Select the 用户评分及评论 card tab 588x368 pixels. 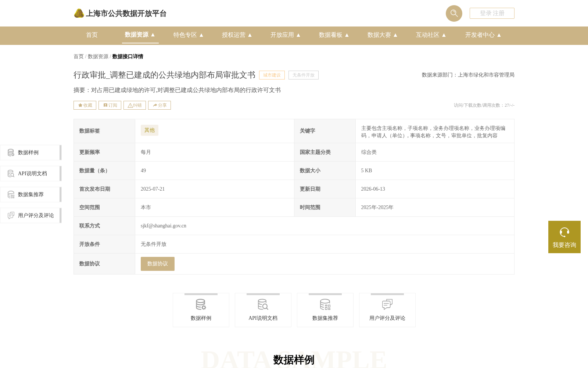point(387,310)
